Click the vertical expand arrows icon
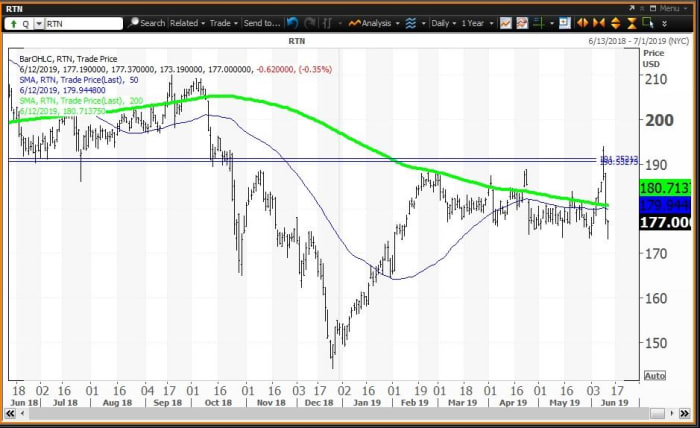Viewport: 700px width, 428px height. 616,23
